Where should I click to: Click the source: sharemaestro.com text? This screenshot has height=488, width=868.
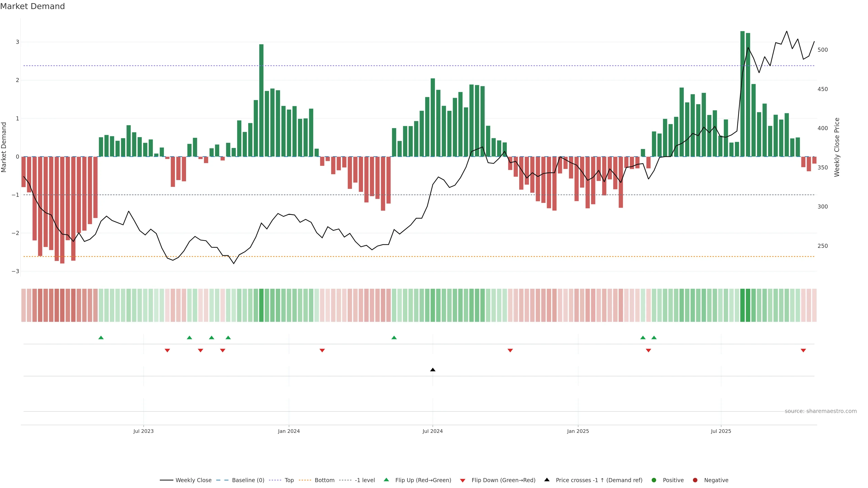click(x=821, y=411)
